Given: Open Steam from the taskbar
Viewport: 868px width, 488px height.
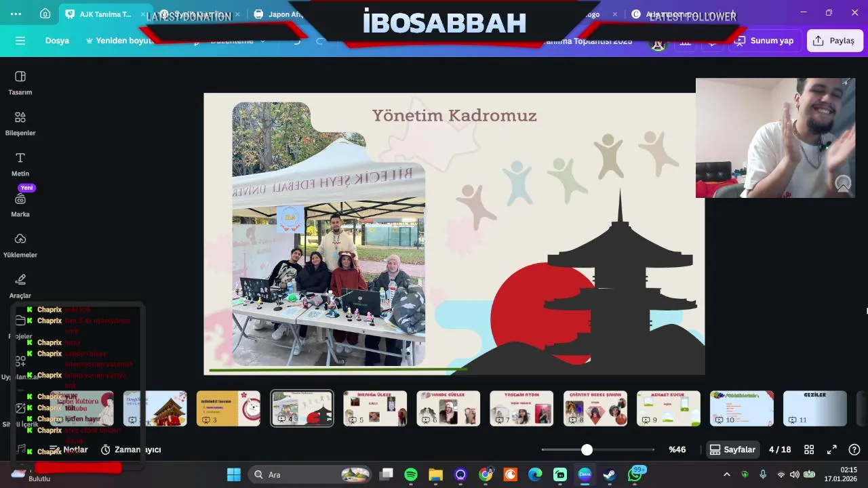Looking at the screenshot, I should click(x=610, y=474).
